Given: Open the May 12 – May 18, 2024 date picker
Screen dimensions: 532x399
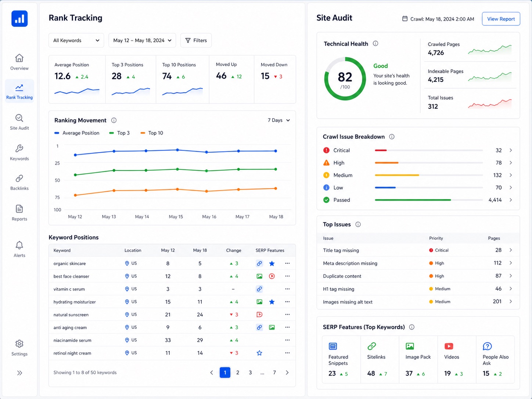Looking at the screenshot, I should point(142,40).
